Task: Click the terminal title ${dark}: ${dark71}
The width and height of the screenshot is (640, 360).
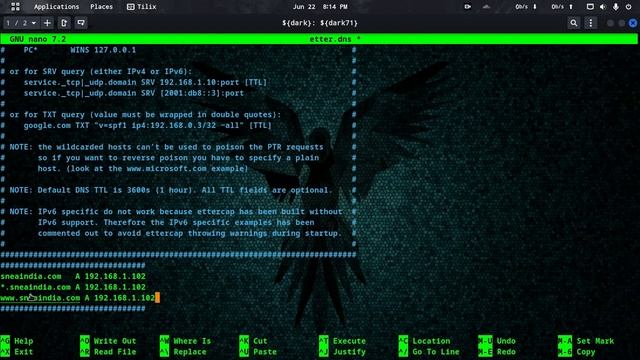Action: pos(320,23)
